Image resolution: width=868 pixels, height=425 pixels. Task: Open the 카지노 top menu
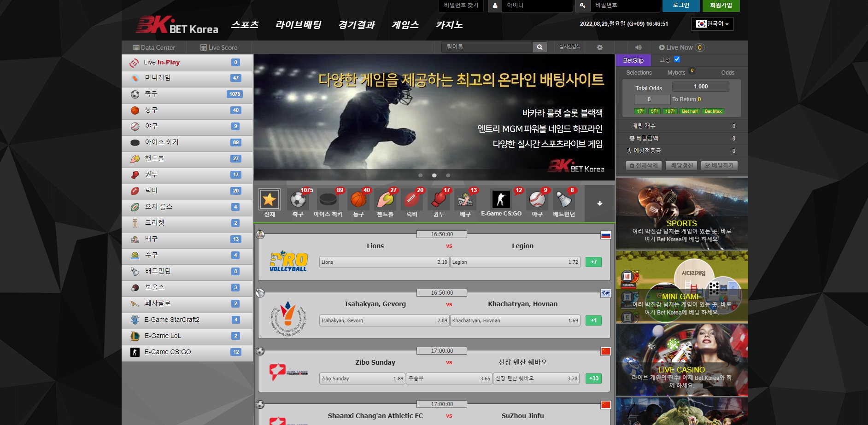pos(449,25)
